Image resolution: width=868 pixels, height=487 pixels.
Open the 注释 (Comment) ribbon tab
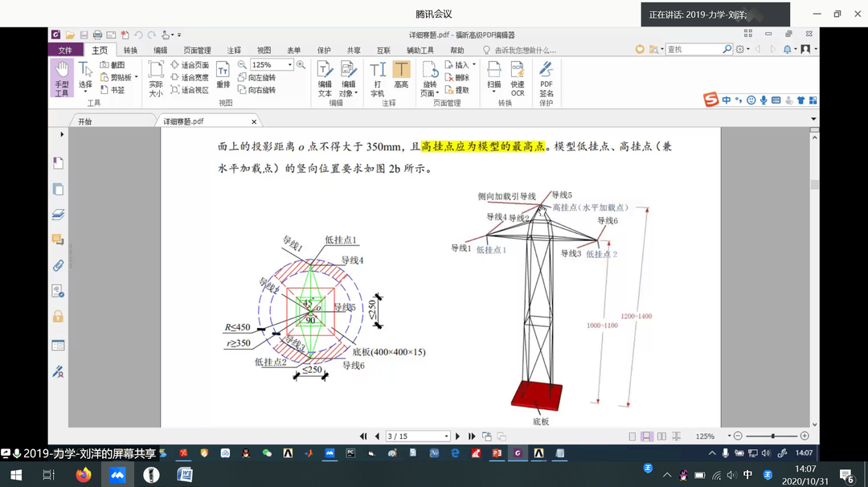point(234,50)
